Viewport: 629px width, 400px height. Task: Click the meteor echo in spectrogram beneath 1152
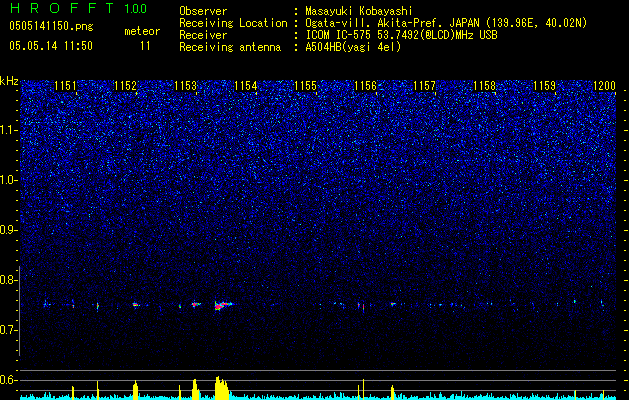pos(136,305)
